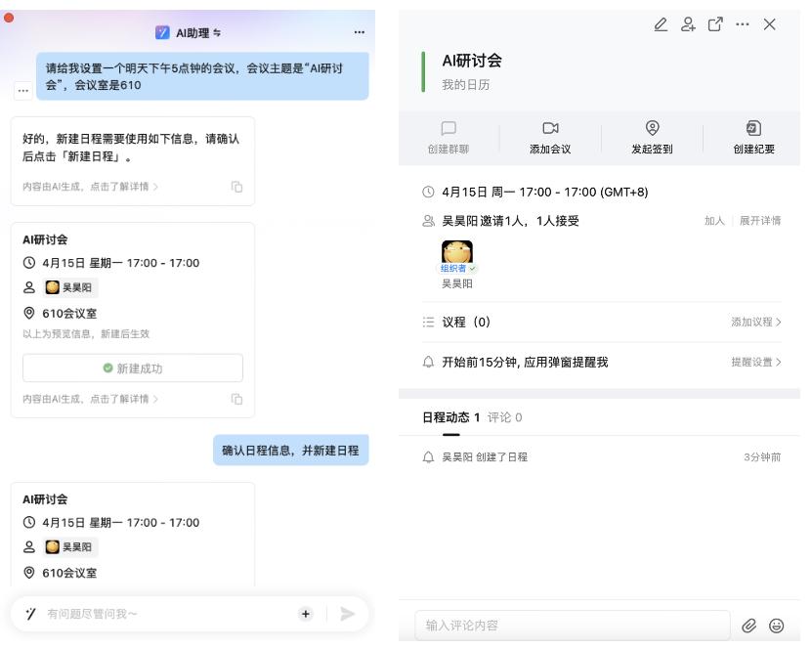Click the comment input field 输入评论内容
Screen dimensions: 812x648
pyautogui.click(x=573, y=626)
